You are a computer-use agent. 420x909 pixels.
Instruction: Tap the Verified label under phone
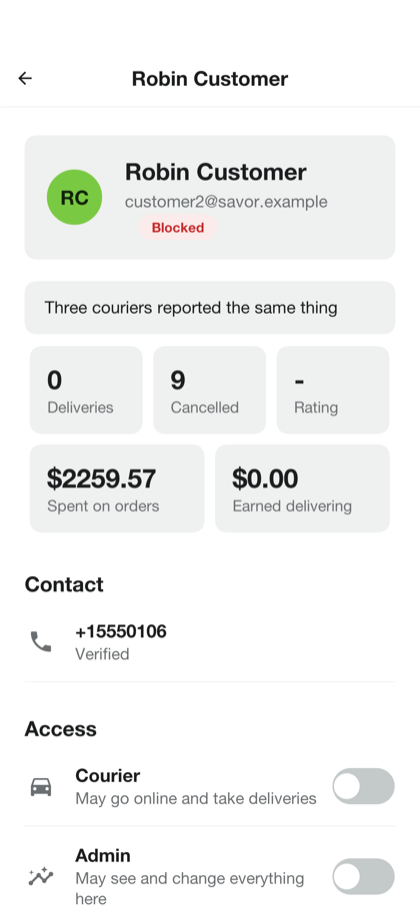coord(102,655)
